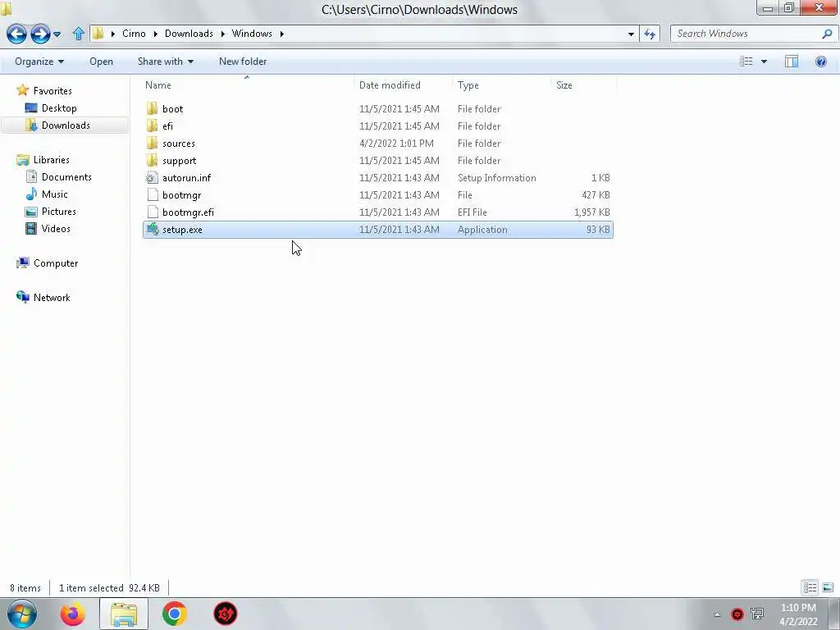Open Desktop in the Favorites list
This screenshot has width=840, height=630.
pyautogui.click(x=59, y=107)
